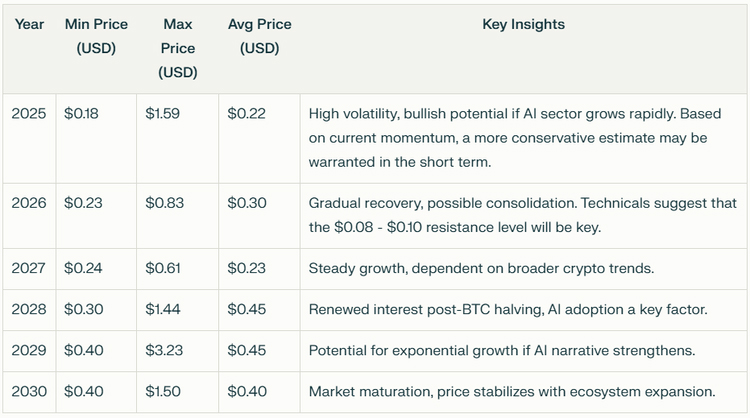Select the 2027 year cell

pos(28,268)
